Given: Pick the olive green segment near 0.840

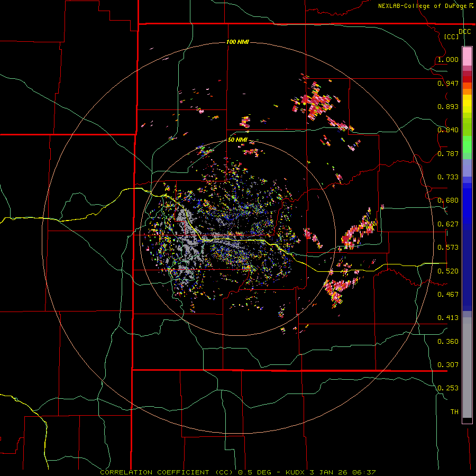Looking at the screenshot, I should [467, 126].
